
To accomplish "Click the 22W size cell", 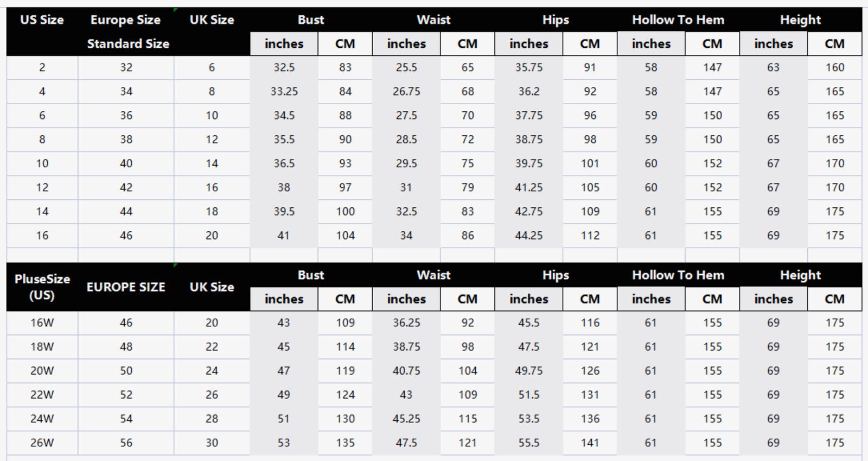I will [x=42, y=395].
